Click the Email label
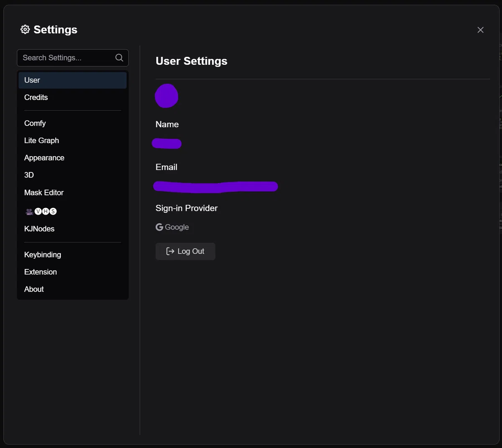Viewport: 502px width, 448px height. (166, 167)
